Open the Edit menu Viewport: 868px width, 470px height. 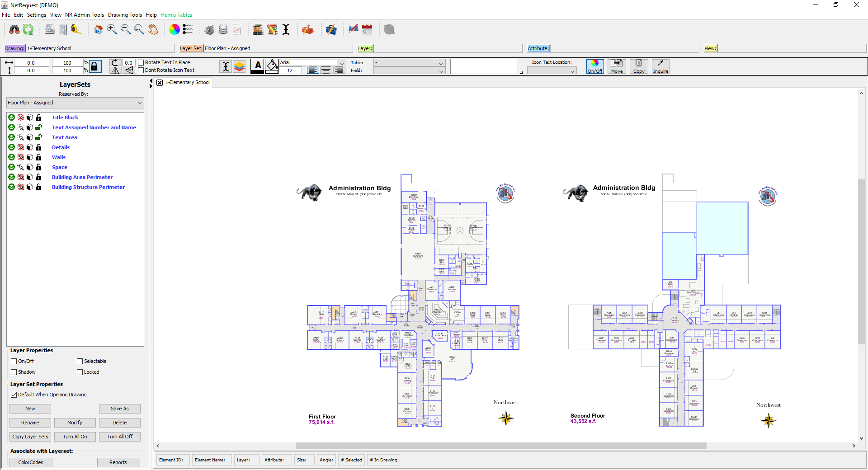click(x=19, y=15)
